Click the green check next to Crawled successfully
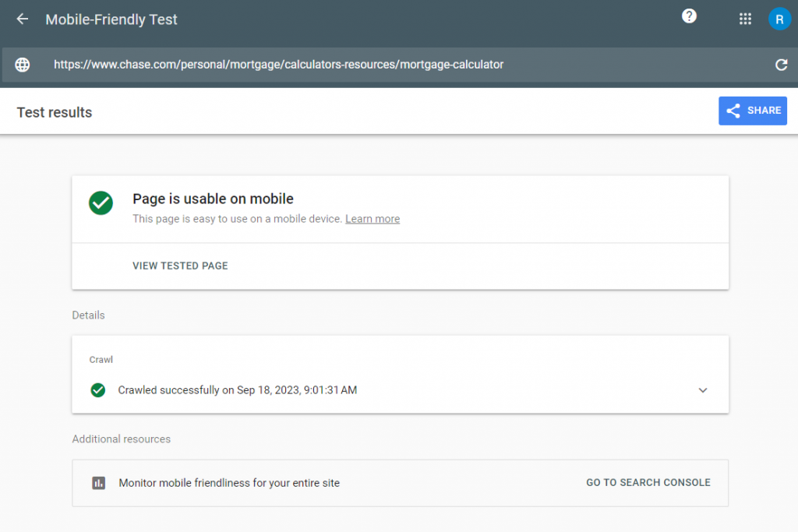 (97, 390)
